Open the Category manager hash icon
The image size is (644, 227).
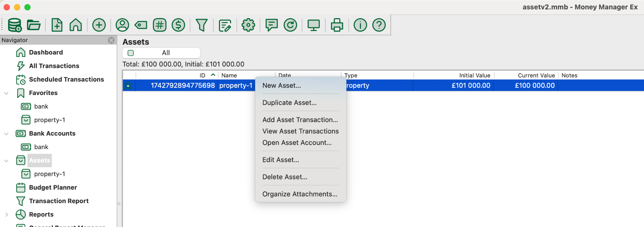pos(160,25)
